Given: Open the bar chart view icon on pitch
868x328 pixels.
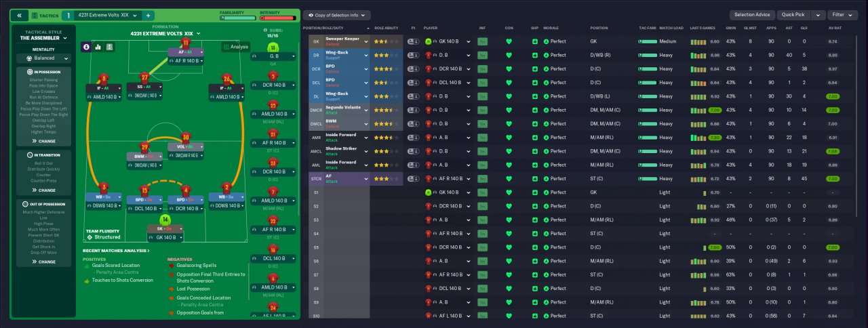Looking at the screenshot, I should click(x=98, y=47).
